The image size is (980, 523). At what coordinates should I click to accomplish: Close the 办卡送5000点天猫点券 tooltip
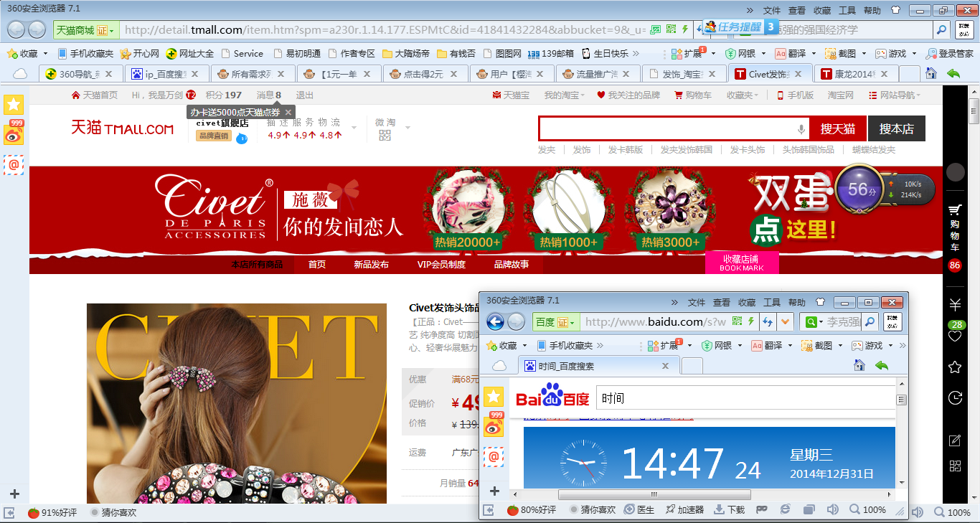[288, 112]
